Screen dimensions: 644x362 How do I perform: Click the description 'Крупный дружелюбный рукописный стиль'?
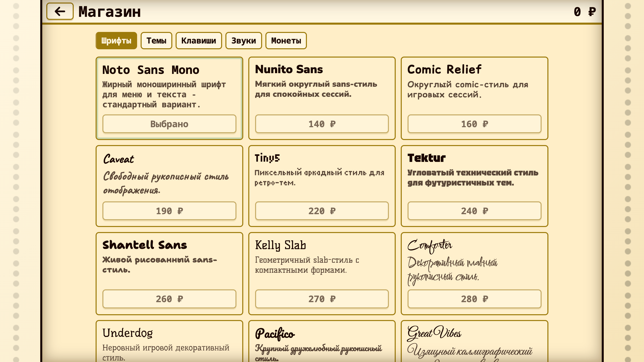[x=318, y=352]
